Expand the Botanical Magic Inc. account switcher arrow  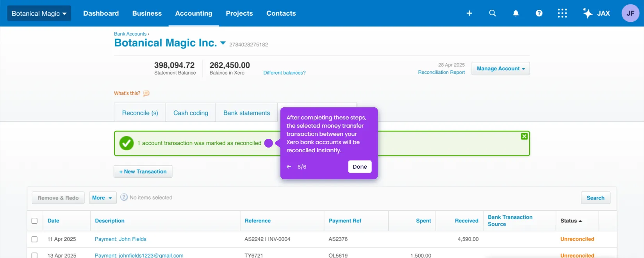pos(223,43)
